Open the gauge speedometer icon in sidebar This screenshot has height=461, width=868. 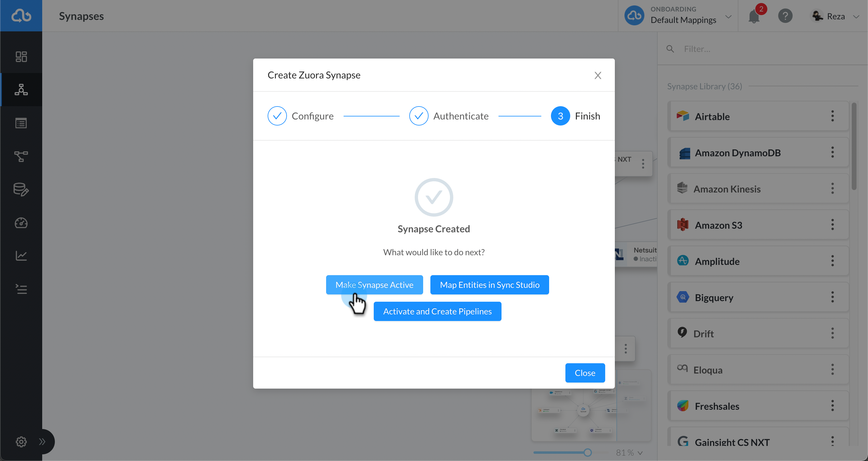pyautogui.click(x=21, y=223)
